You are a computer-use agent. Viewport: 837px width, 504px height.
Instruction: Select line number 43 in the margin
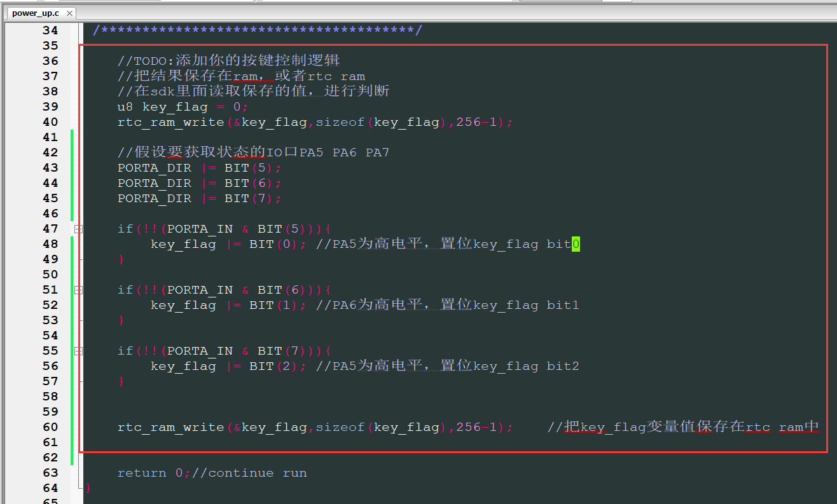[50, 168]
